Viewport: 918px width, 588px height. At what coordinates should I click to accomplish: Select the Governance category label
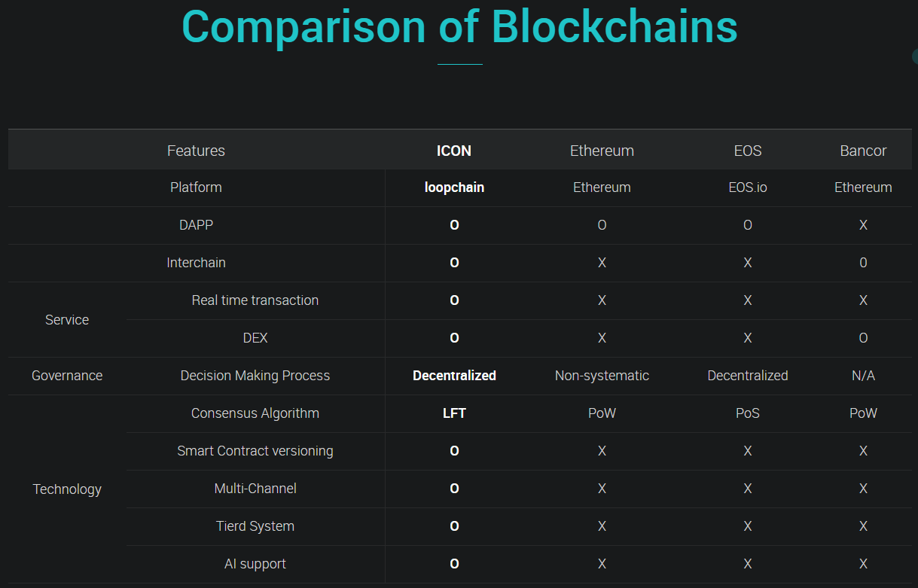coord(67,376)
